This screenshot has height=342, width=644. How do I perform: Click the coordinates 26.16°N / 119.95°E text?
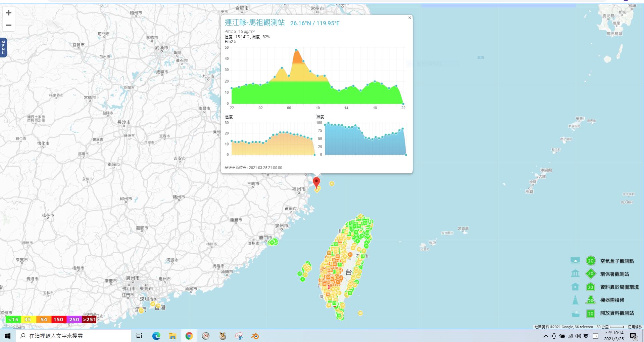(x=315, y=23)
